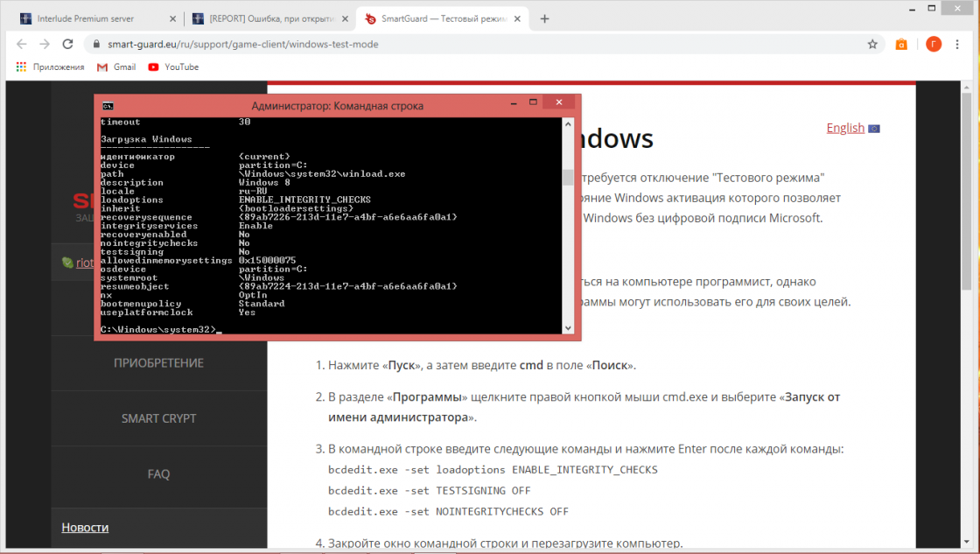Image resolution: width=980 pixels, height=554 pixels.
Task: Open the Apps shortcut in bookmarks bar
Action: click(x=51, y=67)
